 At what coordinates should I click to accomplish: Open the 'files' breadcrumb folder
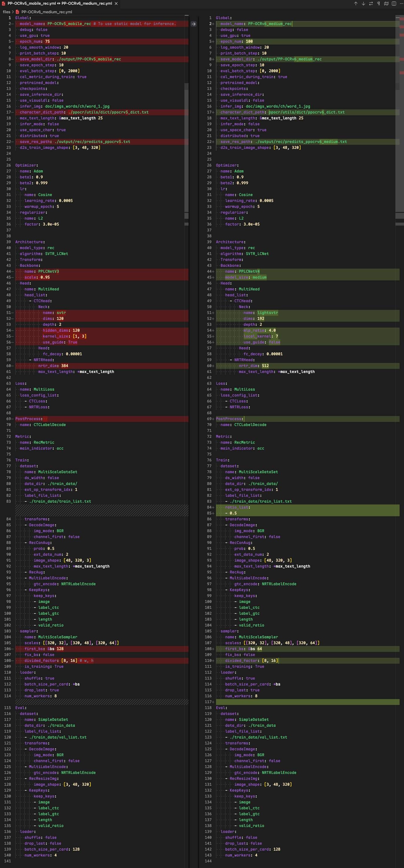point(6,12)
